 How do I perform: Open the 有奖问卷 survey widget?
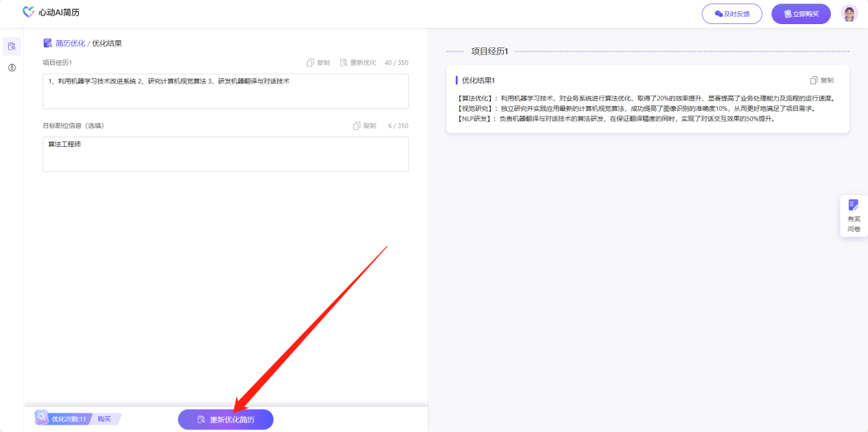pyautogui.click(x=854, y=216)
